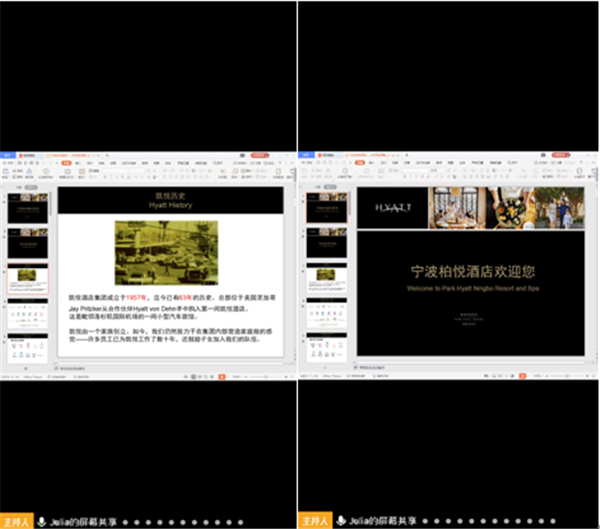600x529 pixels.
Task: Click the search magnifier in right window ribbon bar
Action: [510, 163]
